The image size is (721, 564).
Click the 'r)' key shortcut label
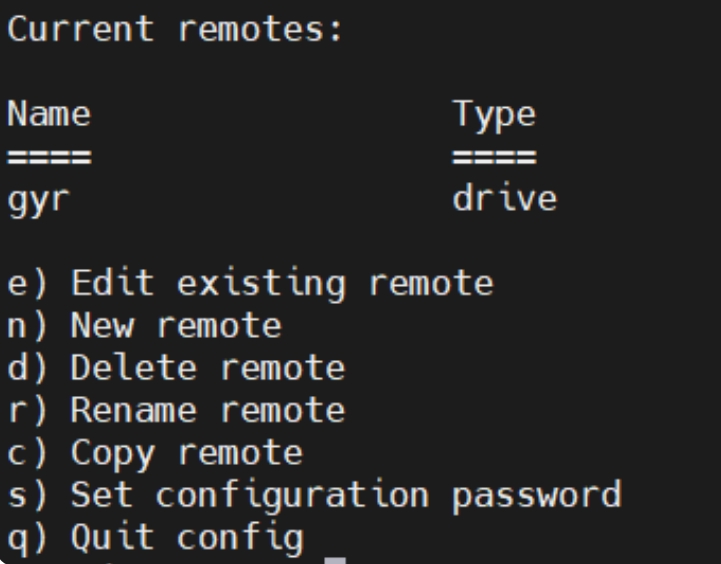coord(27,410)
